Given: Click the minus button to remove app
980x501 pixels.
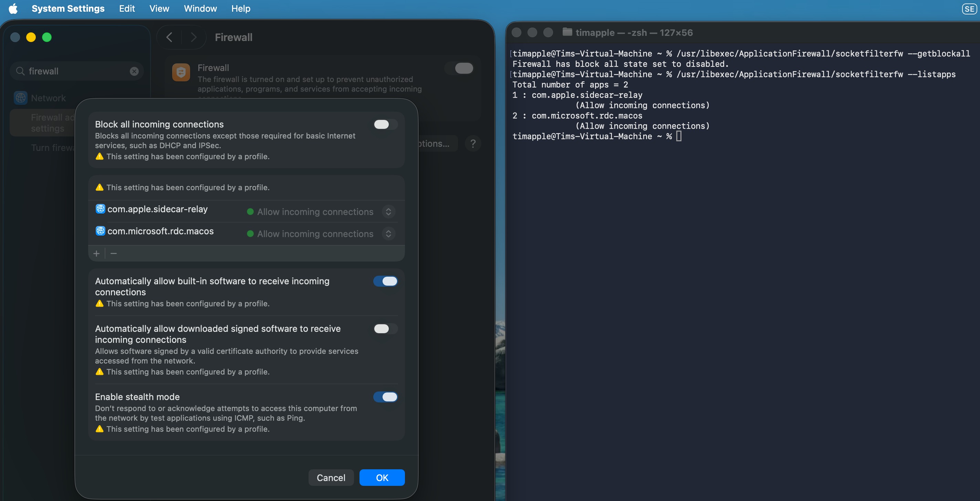Looking at the screenshot, I should (113, 254).
